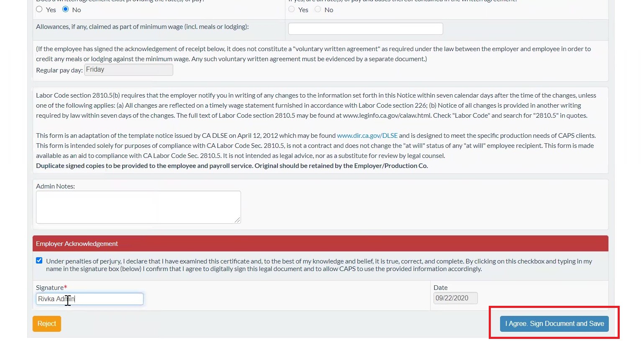
Task: Click I Agree. Sign Document and Save
Action: click(x=554, y=324)
